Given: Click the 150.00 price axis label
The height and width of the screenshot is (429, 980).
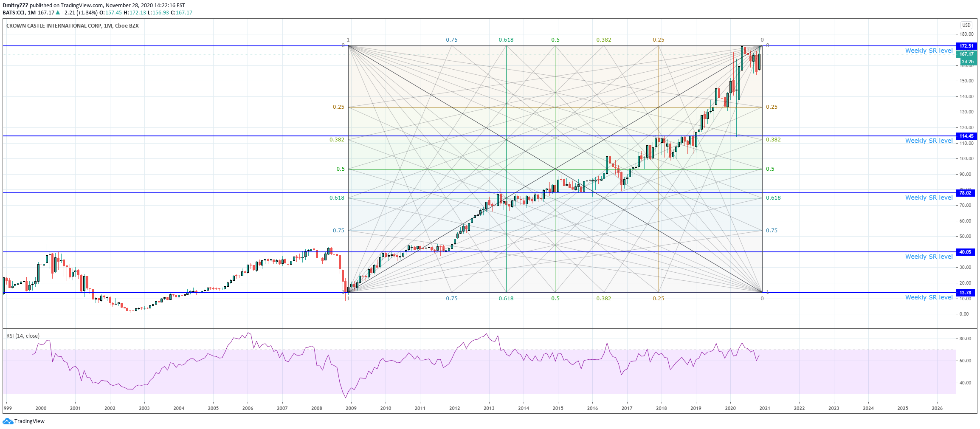Looking at the screenshot, I should coord(966,81).
